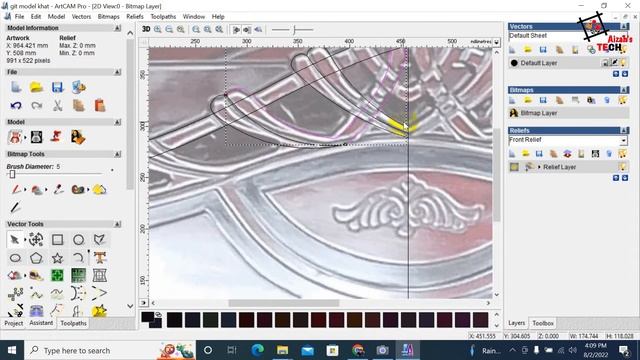Click the Zoom Out magnifier in view toolbar

point(169,29)
